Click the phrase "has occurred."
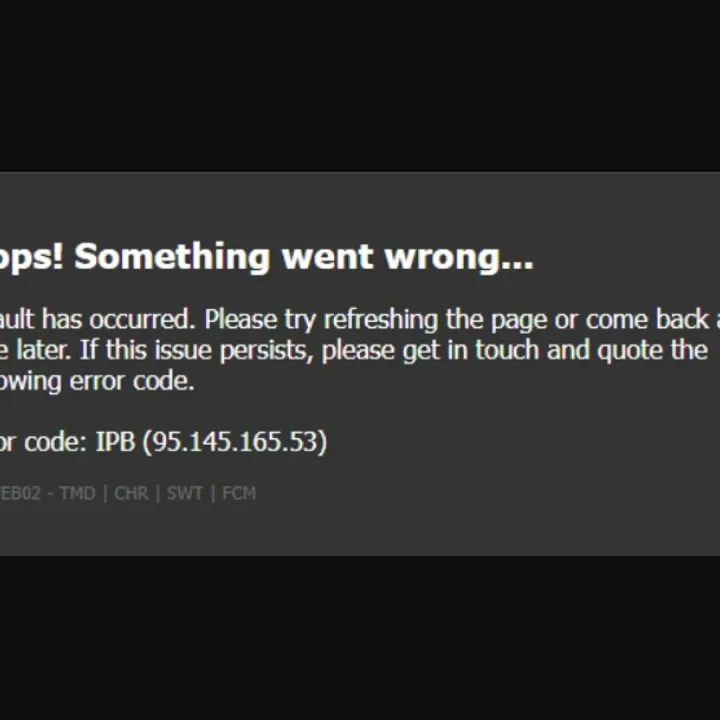Image resolution: width=720 pixels, height=720 pixels. [119, 319]
